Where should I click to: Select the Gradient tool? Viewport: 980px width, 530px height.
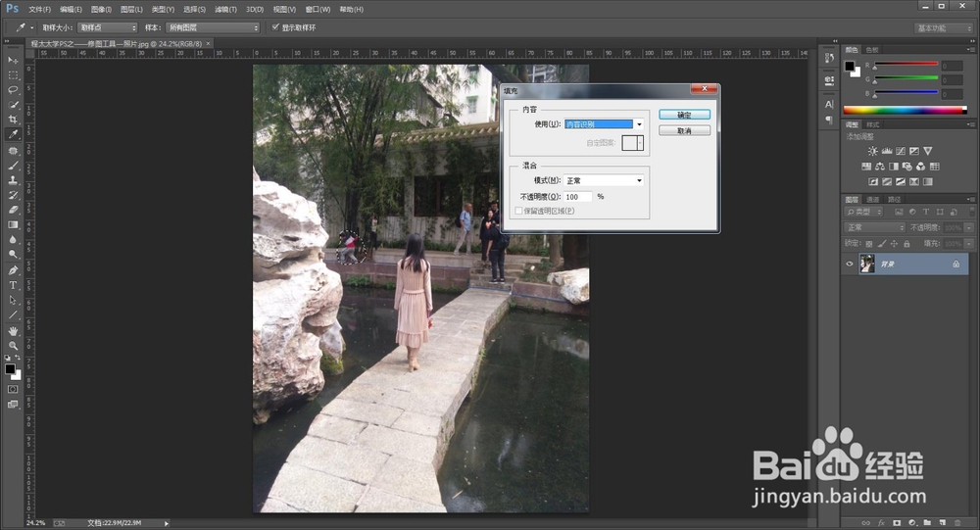click(13, 225)
